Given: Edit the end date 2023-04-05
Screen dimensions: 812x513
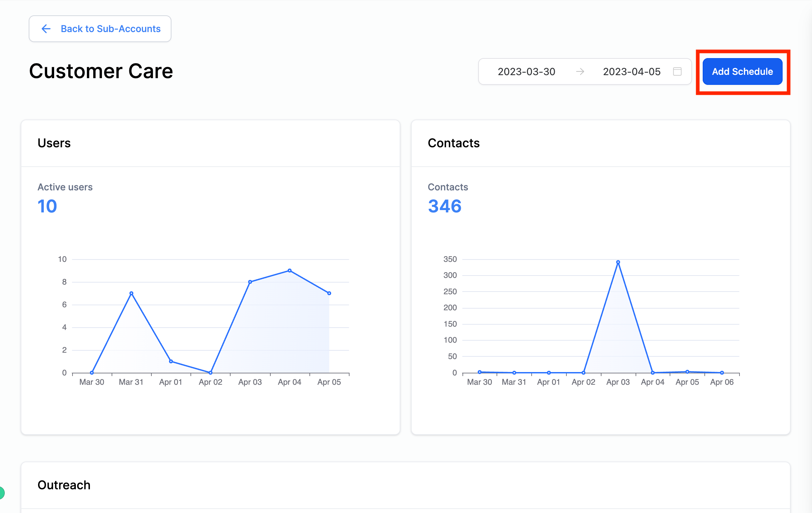Looking at the screenshot, I should point(632,72).
